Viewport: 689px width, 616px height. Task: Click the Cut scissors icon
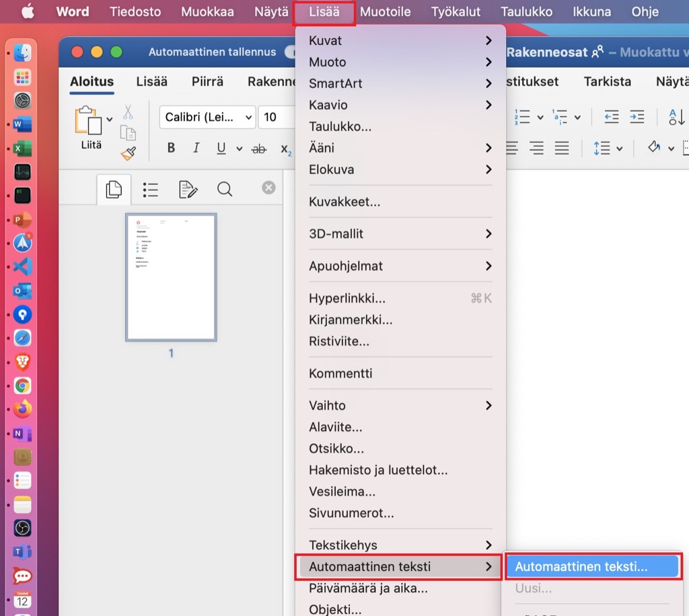[x=128, y=112]
